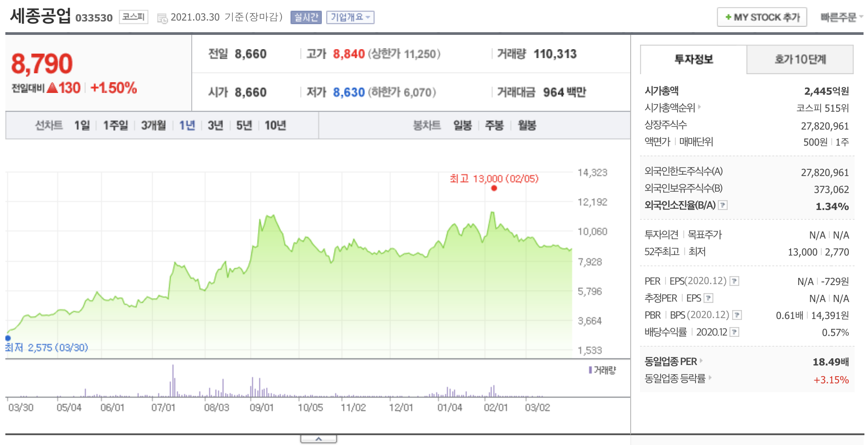The height and width of the screenshot is (445, 868).
Task: Click the current price 8,790
Action: 42,63
